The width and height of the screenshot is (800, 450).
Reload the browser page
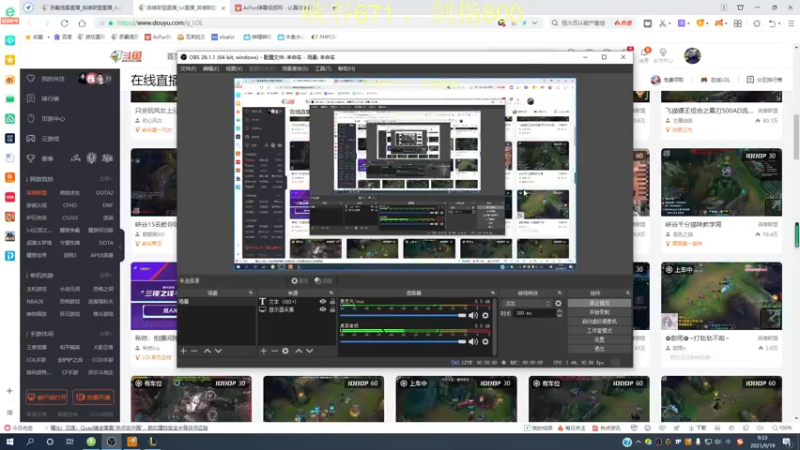(x=64, y=23)
